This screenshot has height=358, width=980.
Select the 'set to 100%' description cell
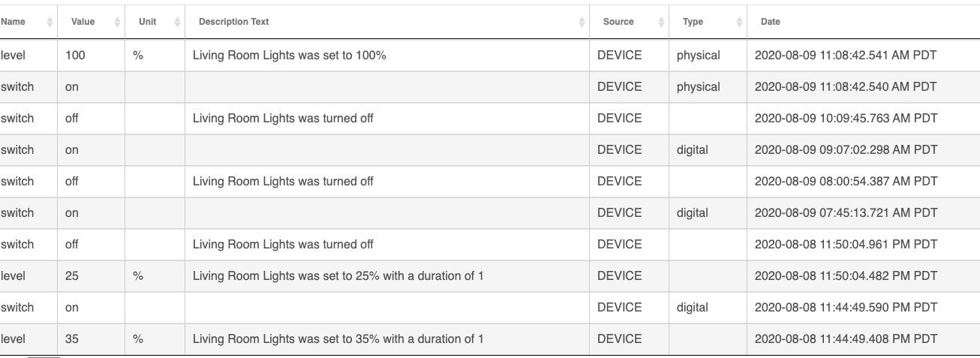point(387,56)
